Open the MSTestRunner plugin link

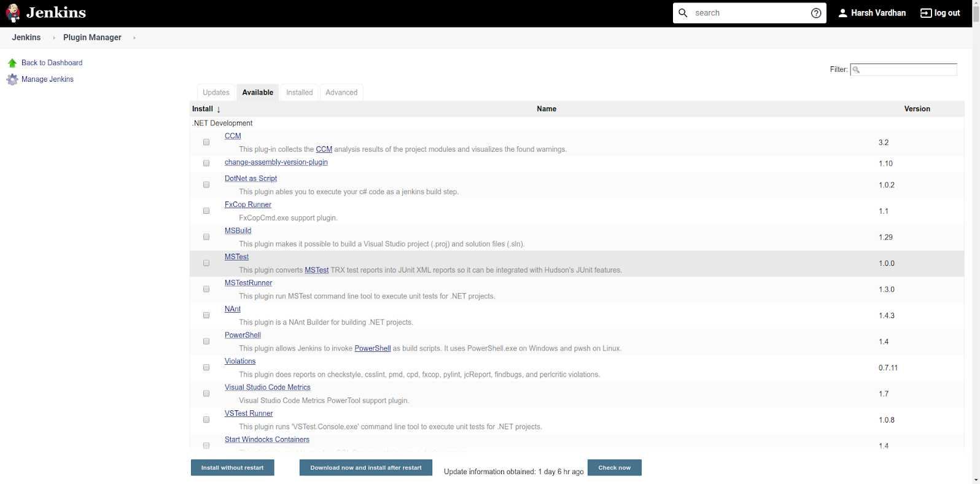(x=248, y=283)
